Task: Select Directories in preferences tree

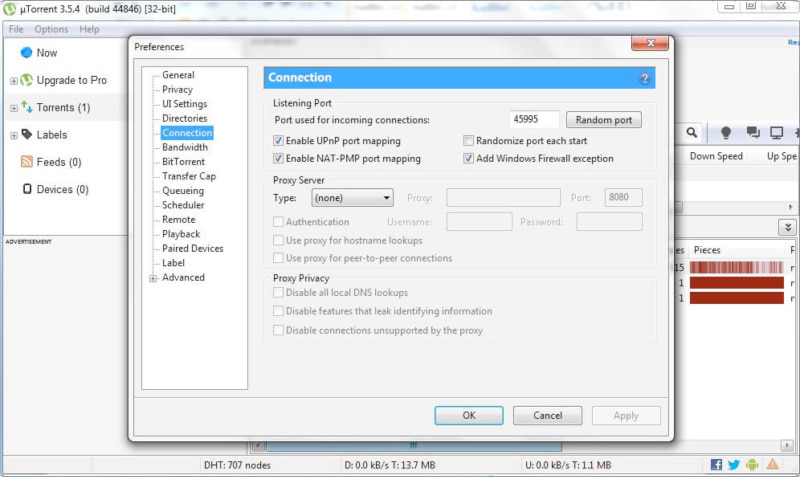Action: pyautogui.click(x=184, y=118)
